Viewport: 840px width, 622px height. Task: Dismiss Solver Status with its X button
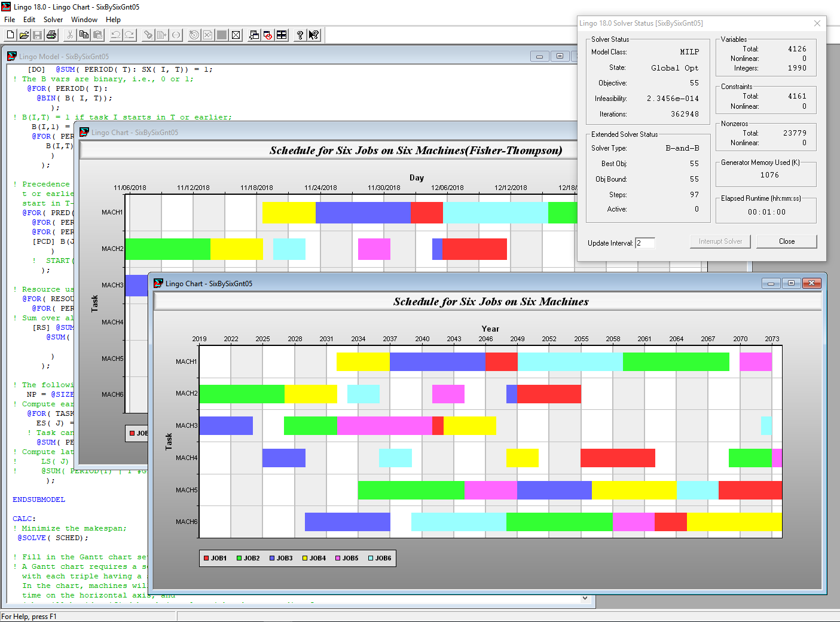pos(817,23)
